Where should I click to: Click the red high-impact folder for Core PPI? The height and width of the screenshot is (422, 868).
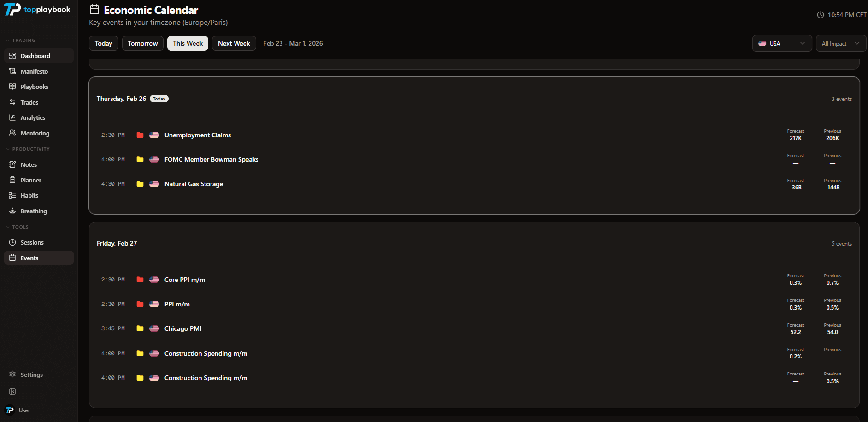pos(140,280)
